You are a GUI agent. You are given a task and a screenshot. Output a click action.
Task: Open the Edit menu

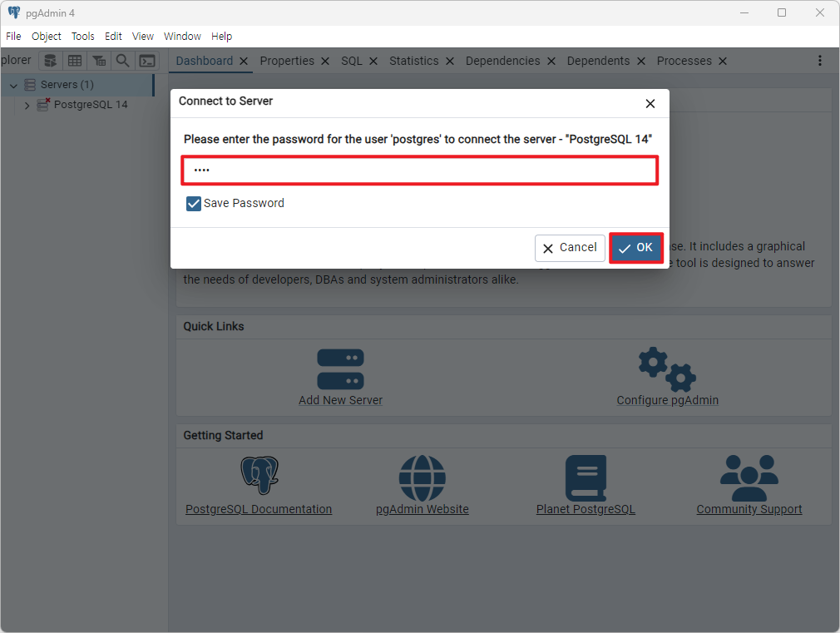pyautogui.click(x=113, y=37)
